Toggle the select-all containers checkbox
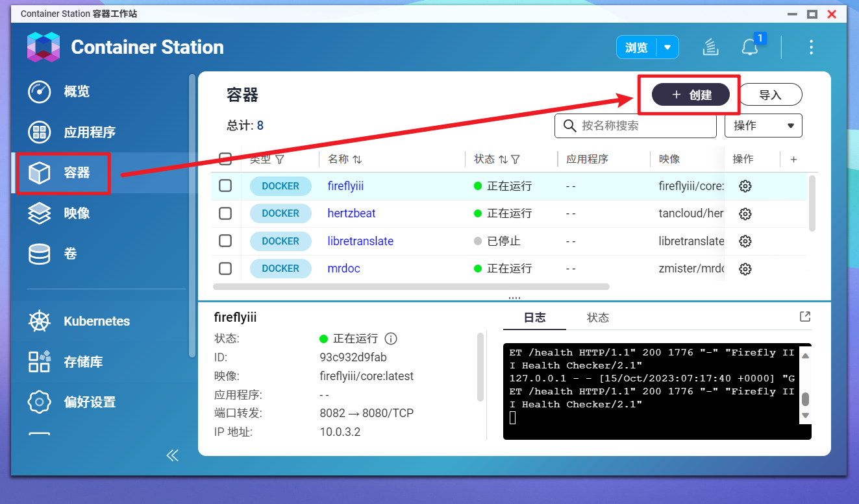 (x=225, y=159)
